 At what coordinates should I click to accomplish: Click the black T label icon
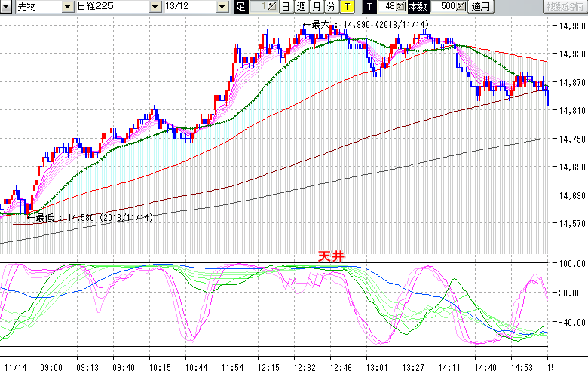(369, 7)
